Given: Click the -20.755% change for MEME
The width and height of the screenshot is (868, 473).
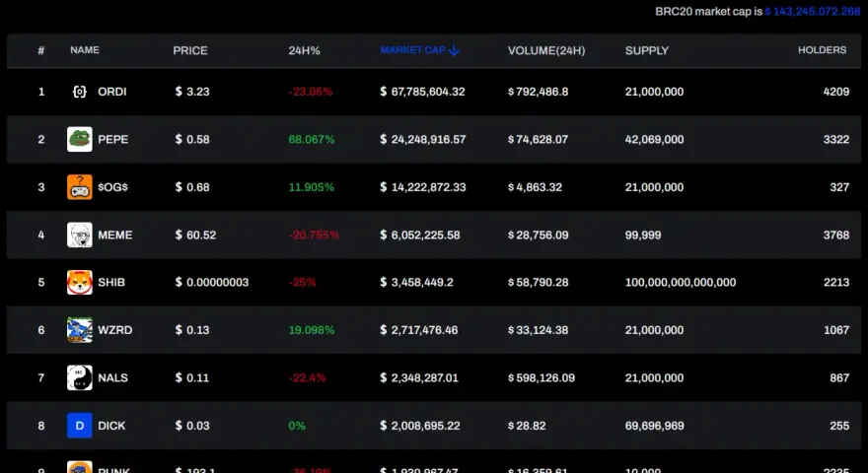Looking at the screenshot, I should click(314, 236).
